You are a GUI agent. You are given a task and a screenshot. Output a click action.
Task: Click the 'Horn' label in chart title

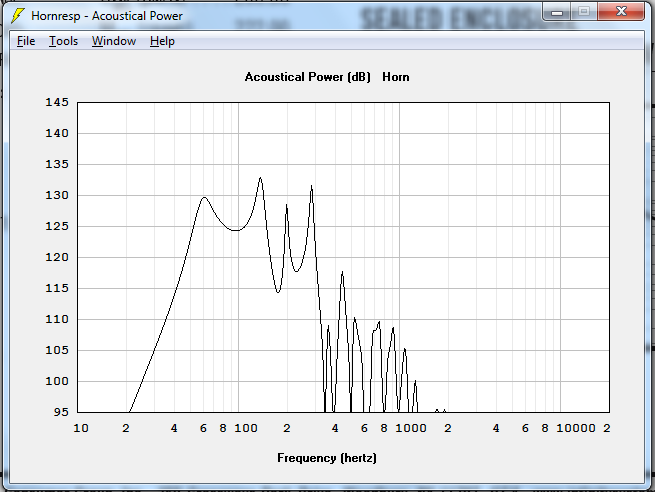pos(396,77)
